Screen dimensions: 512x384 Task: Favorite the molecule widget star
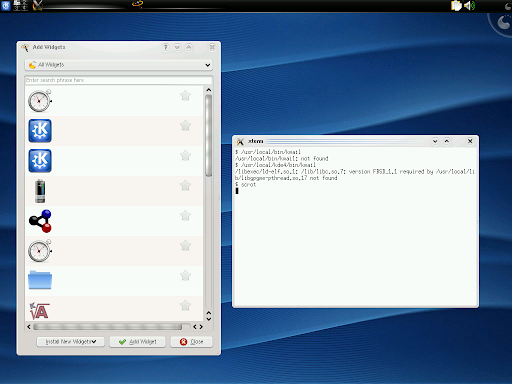(185, 216)
